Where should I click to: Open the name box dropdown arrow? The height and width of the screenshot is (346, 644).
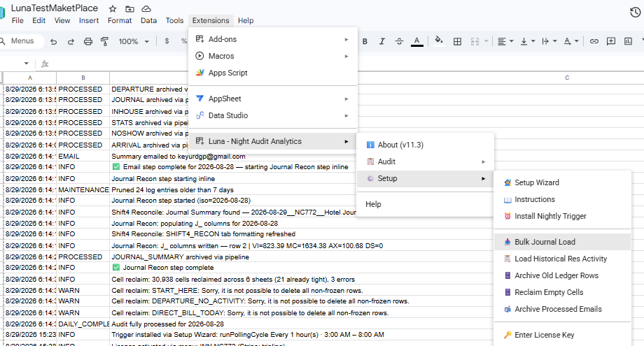point(27,64)
